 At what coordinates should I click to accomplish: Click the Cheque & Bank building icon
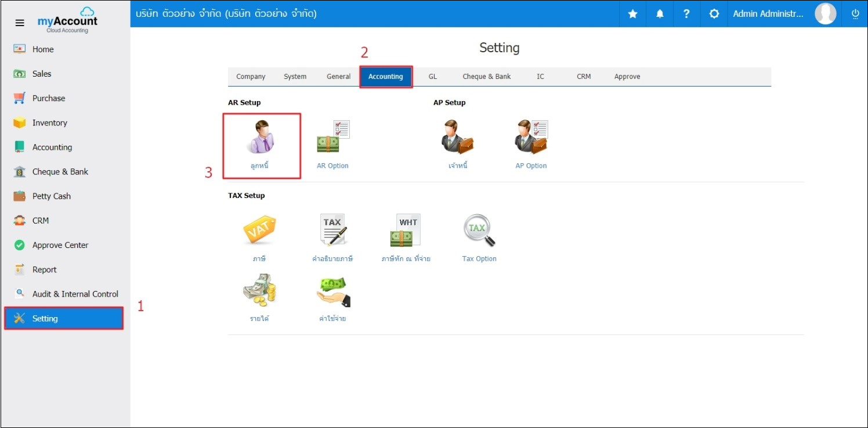click(x=19, y=171)
